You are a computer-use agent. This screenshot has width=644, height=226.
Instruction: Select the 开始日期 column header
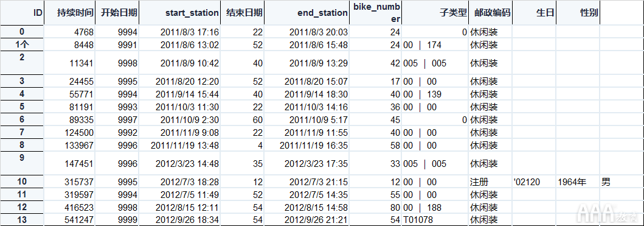click(117, 13)
